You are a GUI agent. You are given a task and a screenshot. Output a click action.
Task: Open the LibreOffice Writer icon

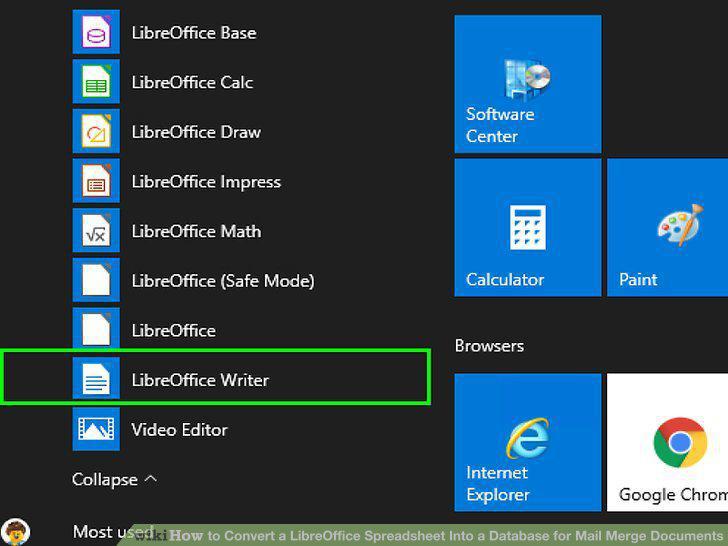[96, 378]
